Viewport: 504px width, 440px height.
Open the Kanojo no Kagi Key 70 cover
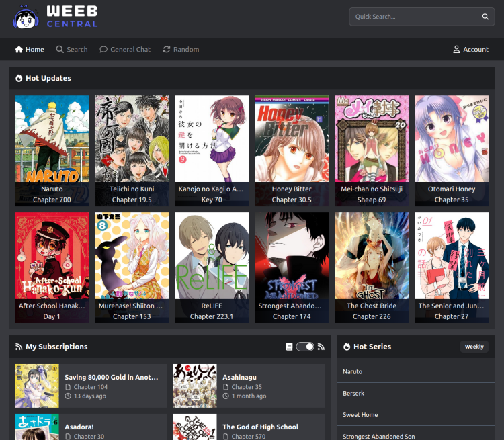click(x=212, y=150)
